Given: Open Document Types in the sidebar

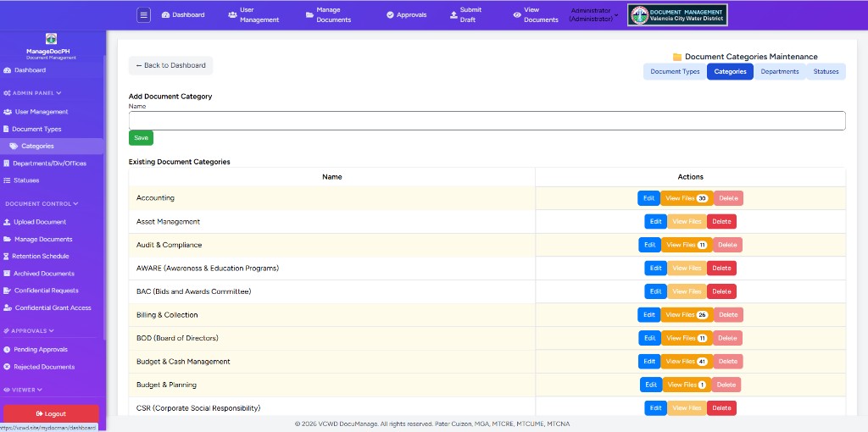Looking at the screenshot, I should click(32, 129).
